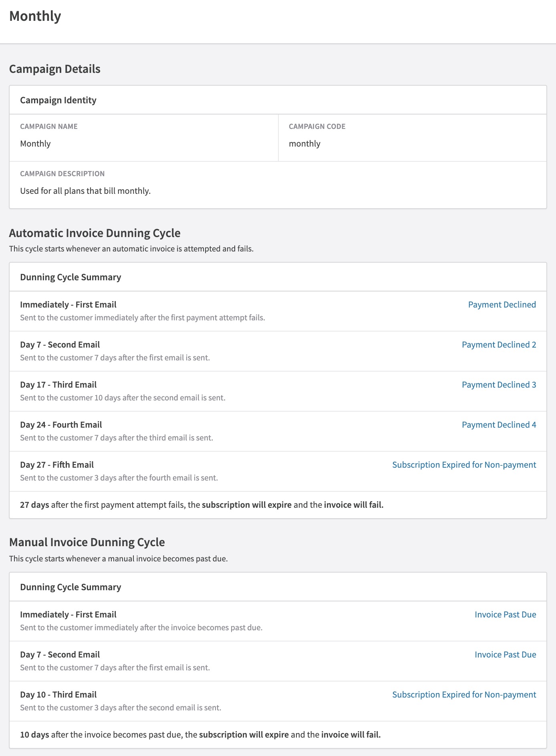Click the manual cycle's Dunning Cycle Summary header

click(x=71, y=587)
